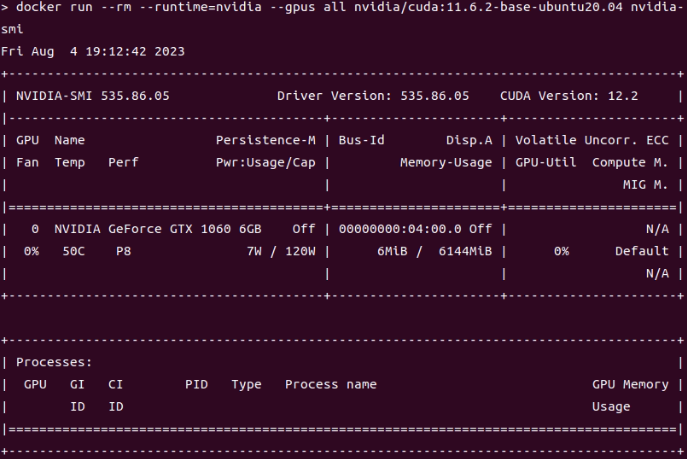This screenshot has width=687, height=459.
Task: Click the image name "nvidia/cuda:11.6.2-base-ubuntu20.04"
Action: pyautogui.click(x=489, y=7)
